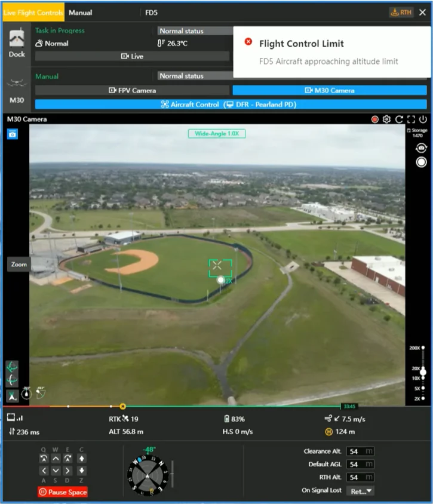Toggle photo/video mode switch icon

click(422, 148)
